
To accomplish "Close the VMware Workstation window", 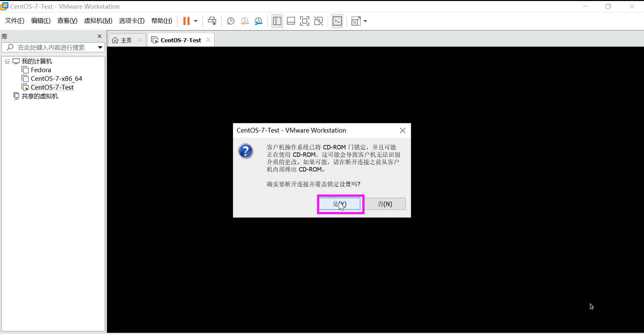I will click(x=632, y=6).
